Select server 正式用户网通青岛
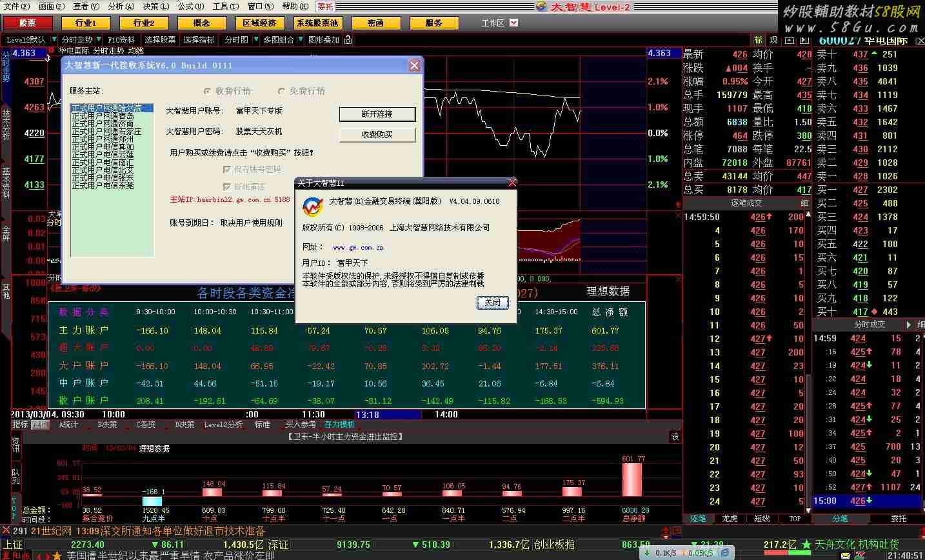Screen dimensions: 925x560 112,115
